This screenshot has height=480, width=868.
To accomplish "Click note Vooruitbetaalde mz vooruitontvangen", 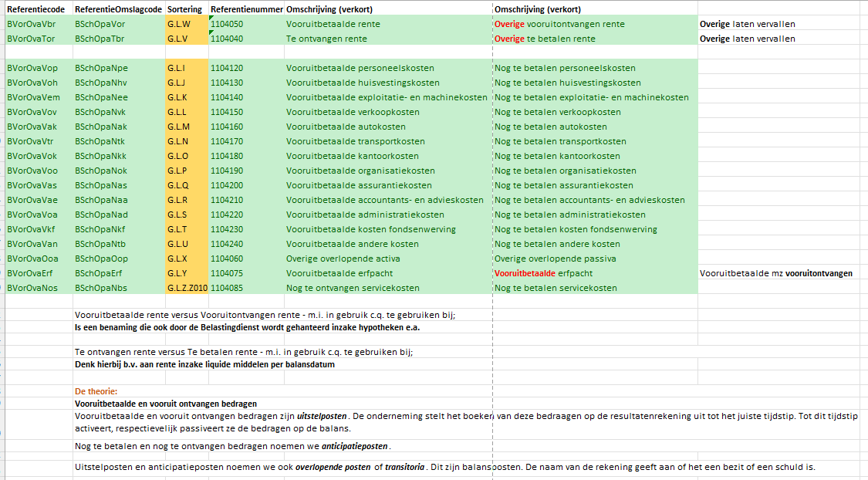I will 775,273.
